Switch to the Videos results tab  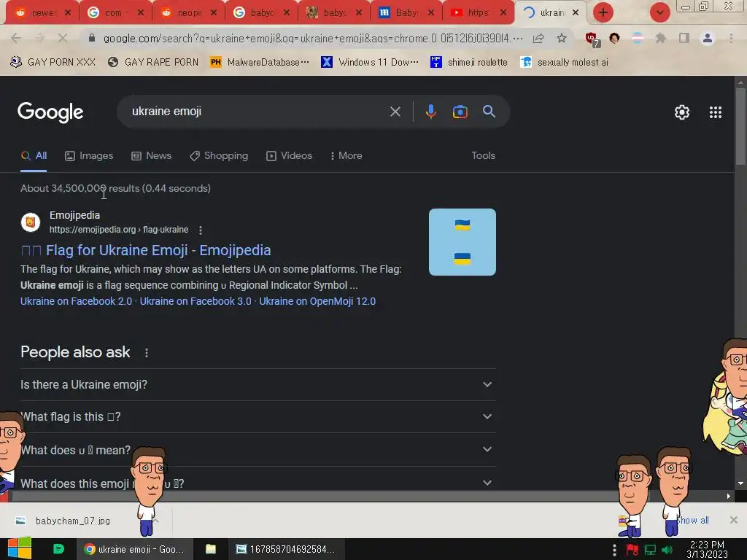[289, 156]
